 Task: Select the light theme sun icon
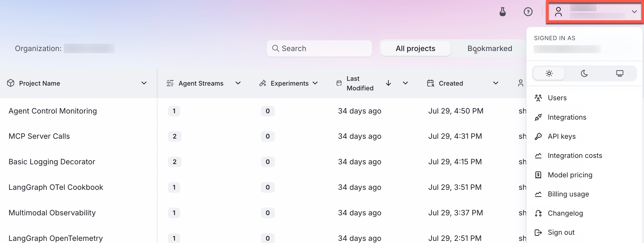click(549, 73)
